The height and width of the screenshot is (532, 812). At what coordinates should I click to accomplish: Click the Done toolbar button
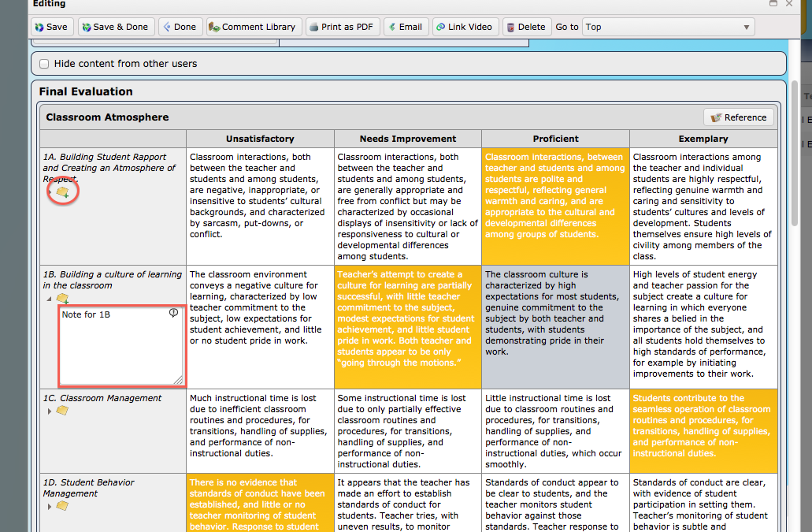(180, 27)
